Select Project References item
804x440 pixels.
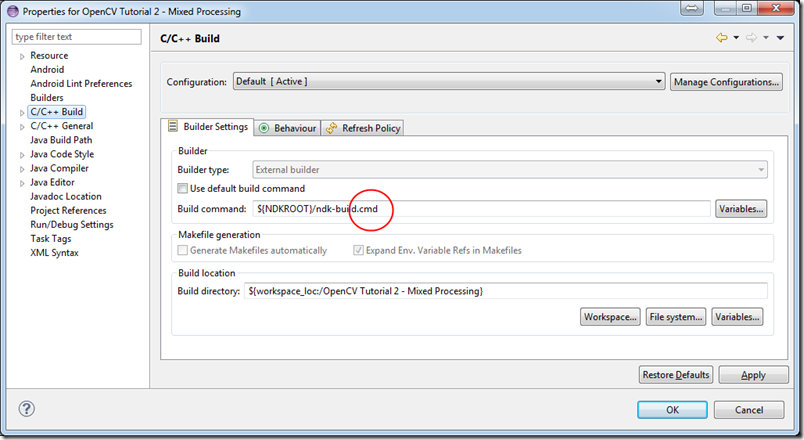coord(68,210)
